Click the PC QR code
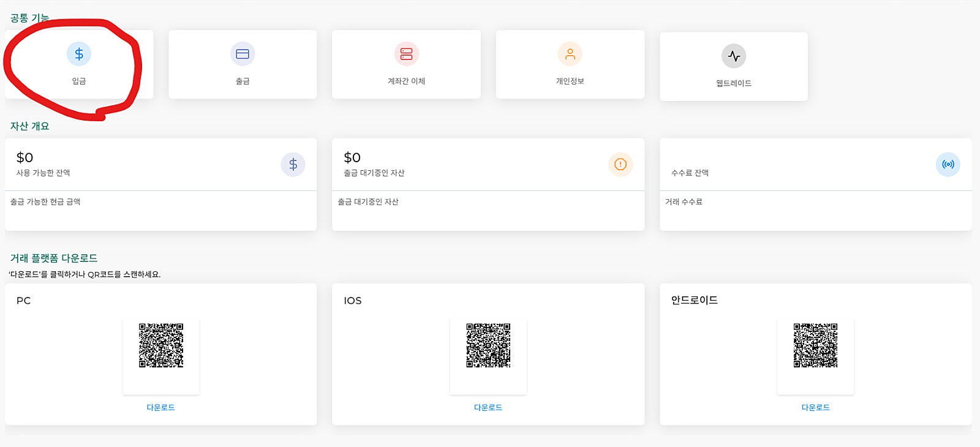Viewport: 980px width, 447px height. pos(161,345)
